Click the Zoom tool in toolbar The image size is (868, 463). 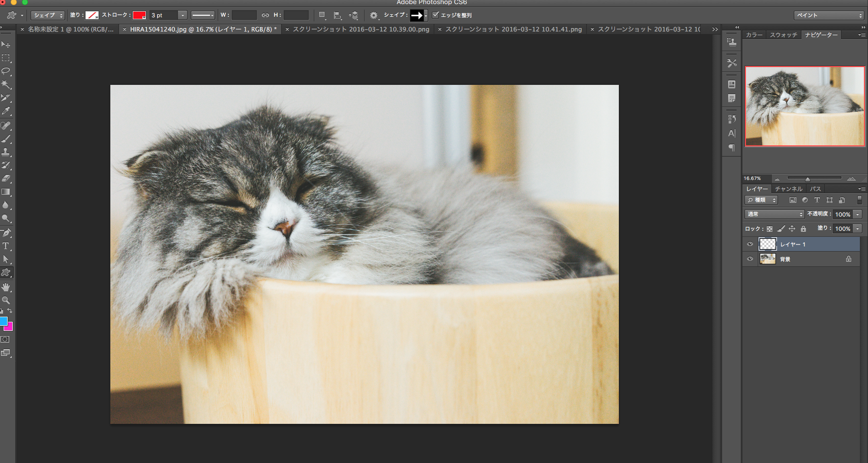6,300
